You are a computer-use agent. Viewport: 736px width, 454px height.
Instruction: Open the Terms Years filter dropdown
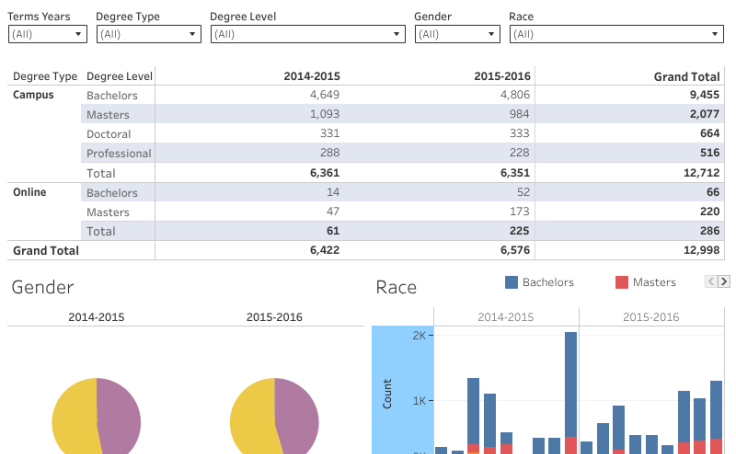(47, 34)
